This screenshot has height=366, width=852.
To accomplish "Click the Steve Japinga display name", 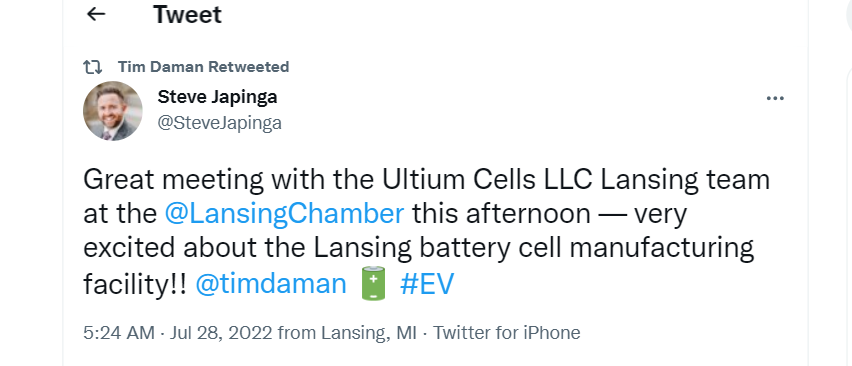I will pyautogui.click(x=217, y=97).
